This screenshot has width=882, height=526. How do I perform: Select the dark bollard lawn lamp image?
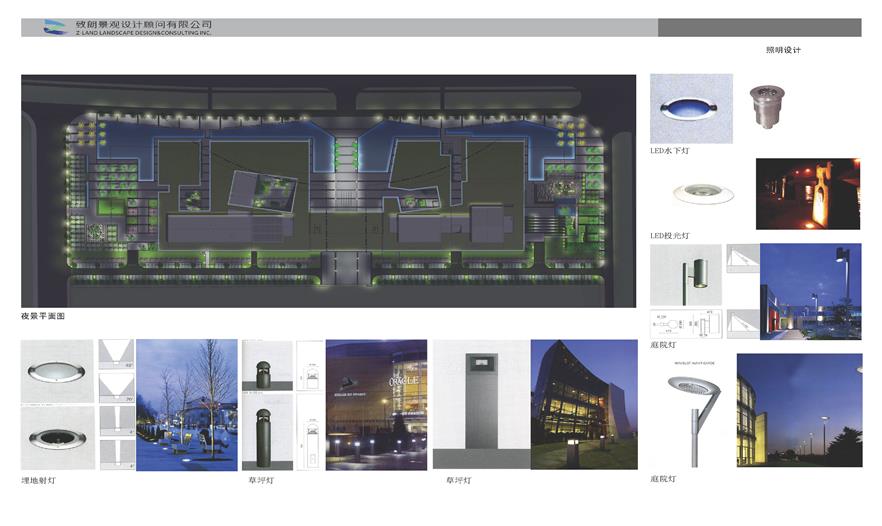264,405
